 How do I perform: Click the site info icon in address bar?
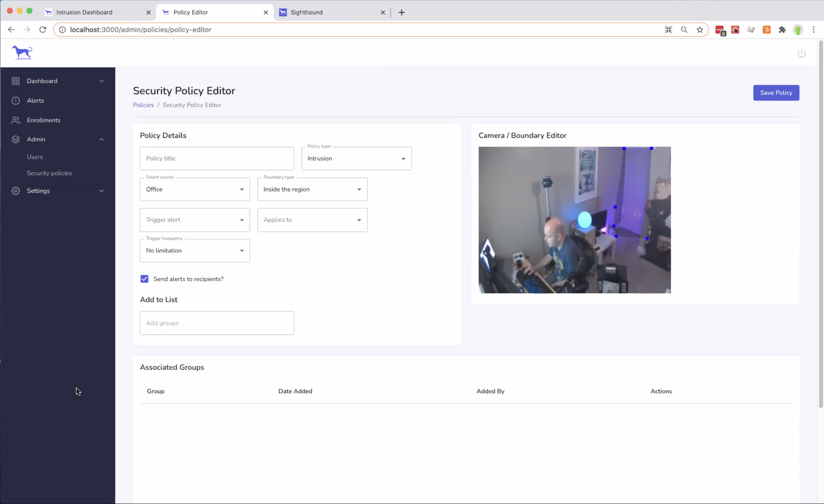(62, 30)
